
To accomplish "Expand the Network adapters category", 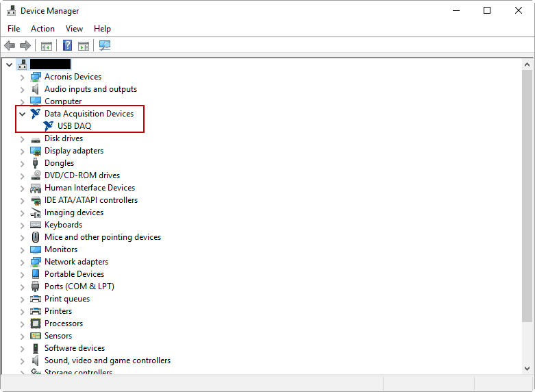I will [22, 262].
